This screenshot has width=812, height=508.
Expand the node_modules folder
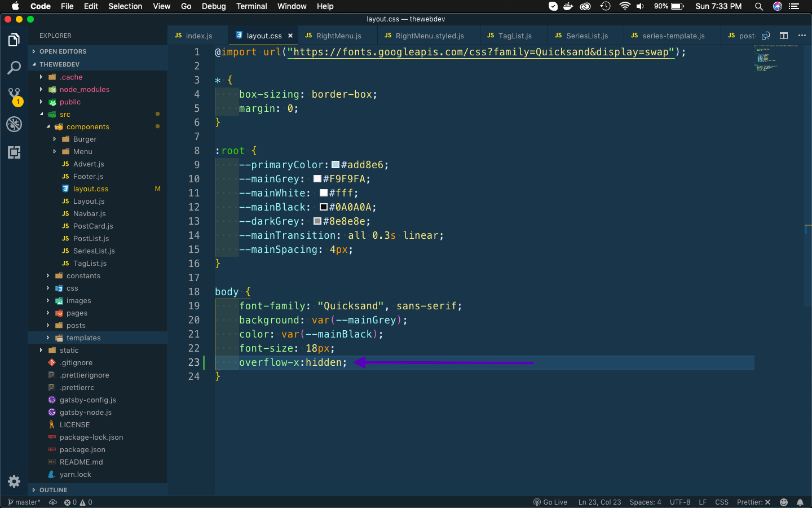click(98, 90)
